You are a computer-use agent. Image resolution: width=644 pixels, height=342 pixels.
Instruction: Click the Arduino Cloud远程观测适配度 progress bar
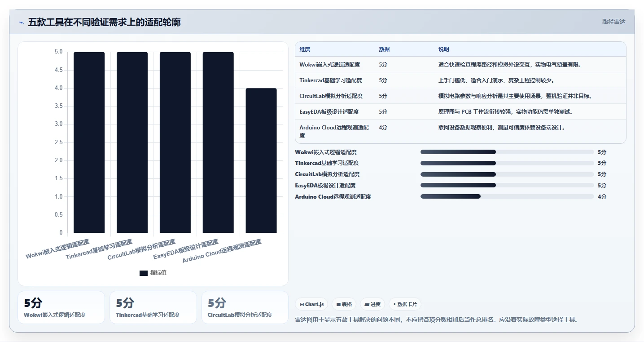pos(507,196)
